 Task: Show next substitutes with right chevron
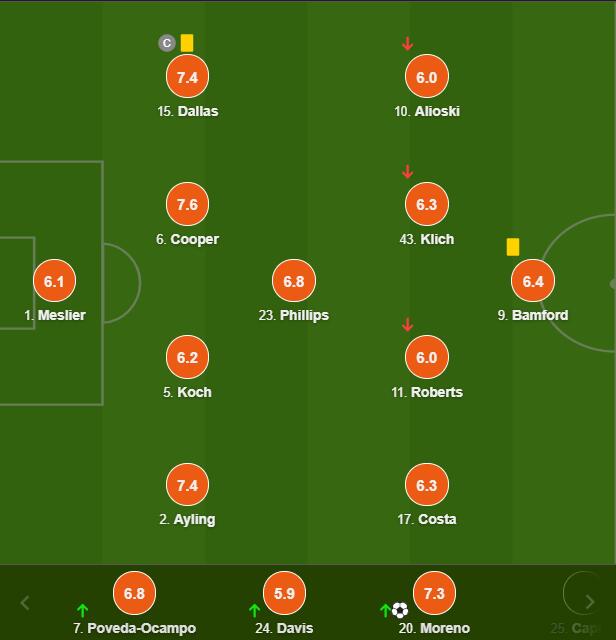pyautogui.click(x=590, y=602)
